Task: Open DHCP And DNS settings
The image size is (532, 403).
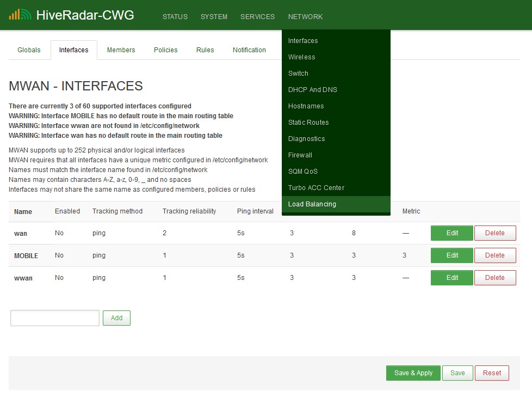Action: [312, 89]
